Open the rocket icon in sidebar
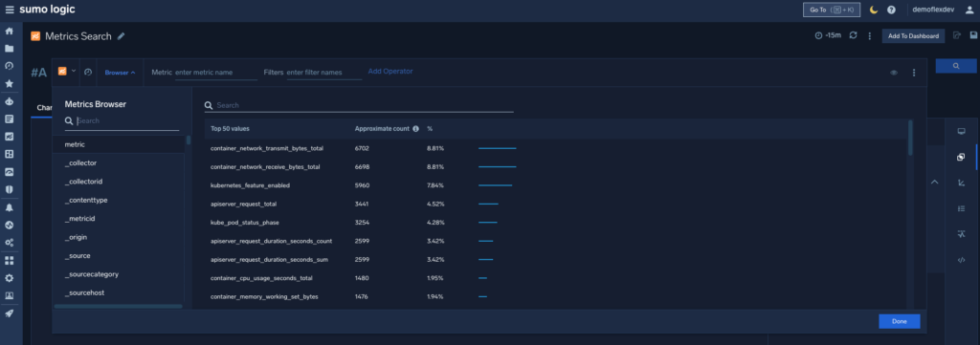The image size is (980, 345). point(10,313)
